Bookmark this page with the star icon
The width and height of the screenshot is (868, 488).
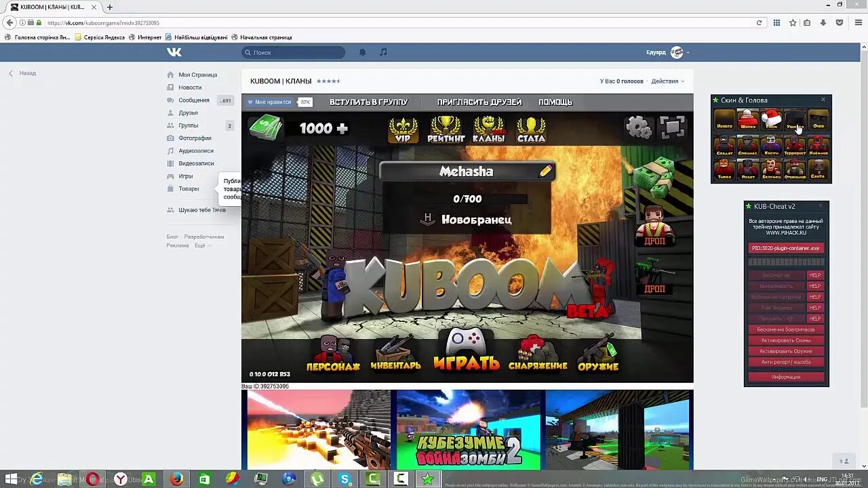point(792,22)
